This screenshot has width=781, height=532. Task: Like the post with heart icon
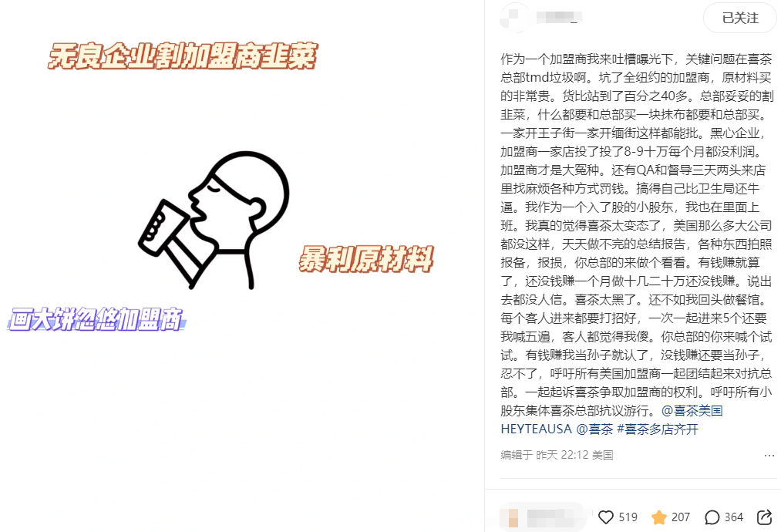click(x=606, y=517)
